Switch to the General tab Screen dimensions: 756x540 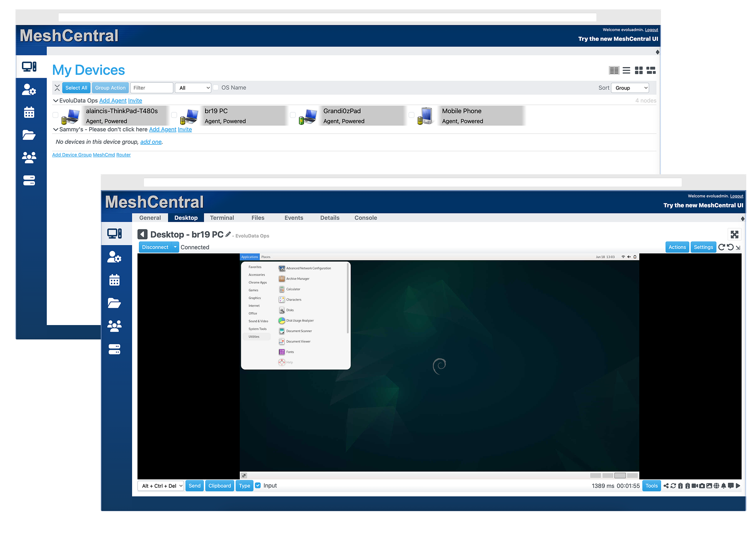click(150, 218)
